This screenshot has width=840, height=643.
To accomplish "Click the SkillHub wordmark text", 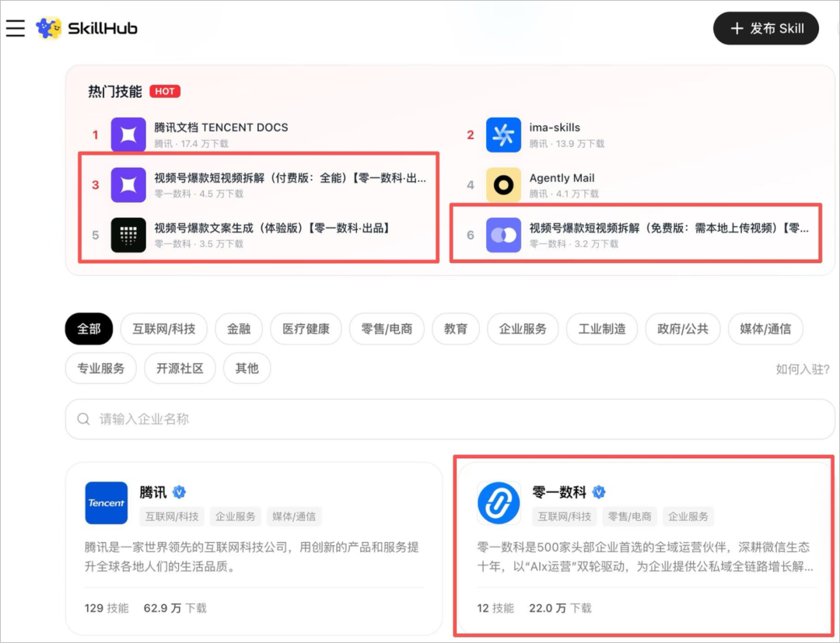I will (103, 28).
